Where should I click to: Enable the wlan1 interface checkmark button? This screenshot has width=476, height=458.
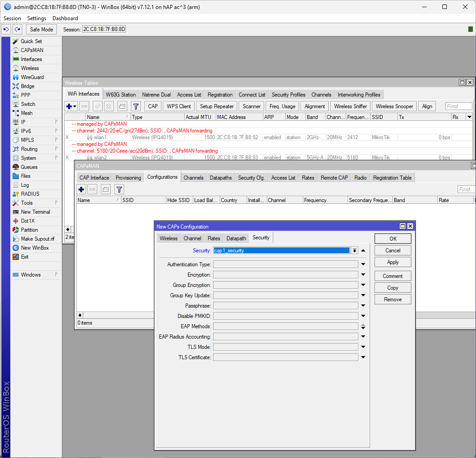(x=98, y=106)
